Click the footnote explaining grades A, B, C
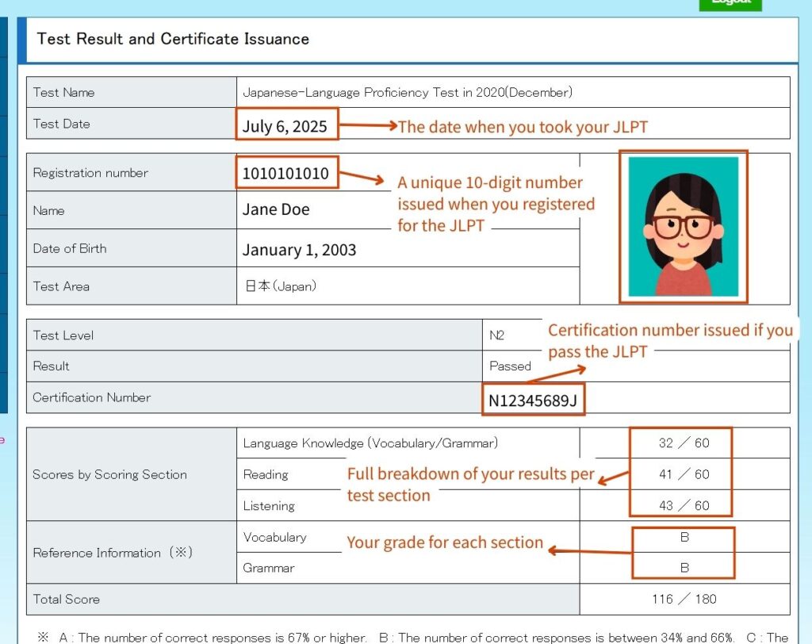Viewport: 812px width, 644px height. click(413, 638)
